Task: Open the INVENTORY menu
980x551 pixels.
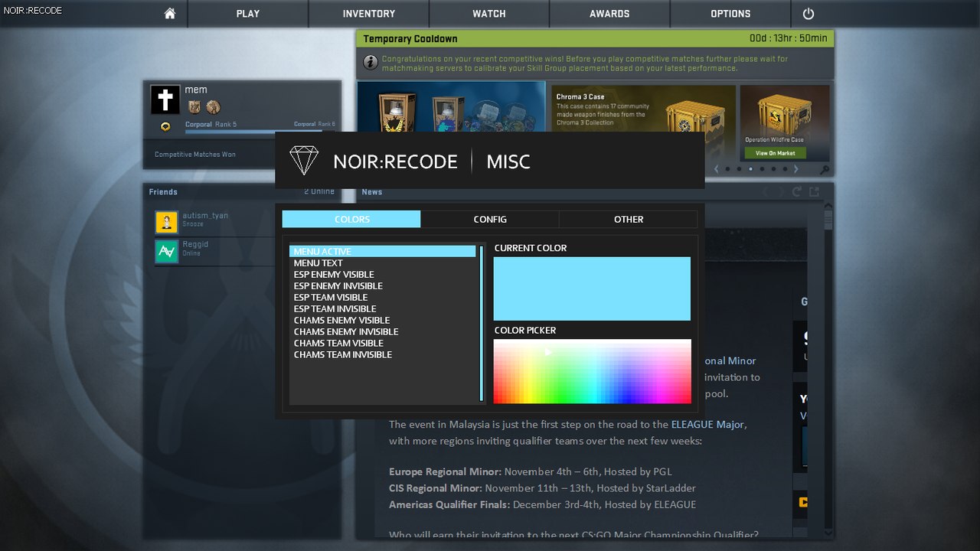Action: [x=369, y=14]
